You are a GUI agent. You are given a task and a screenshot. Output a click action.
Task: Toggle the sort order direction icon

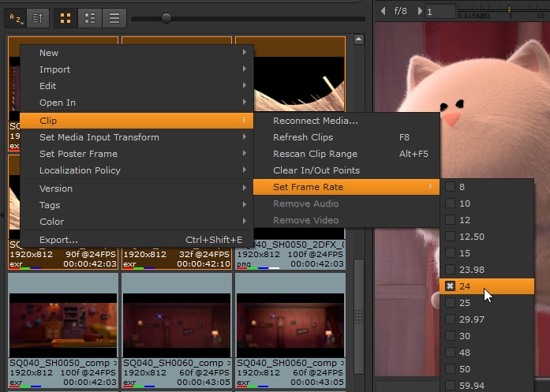coord(37,17)
